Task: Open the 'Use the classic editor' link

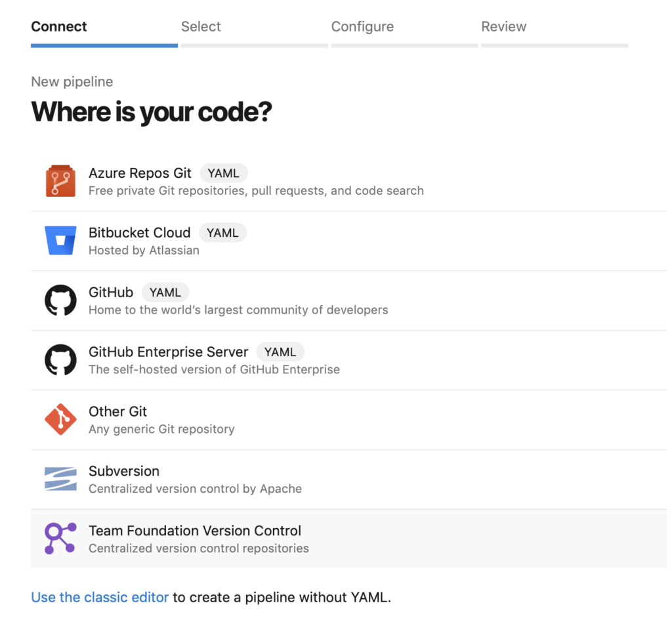Action: [x=100, y=597]
